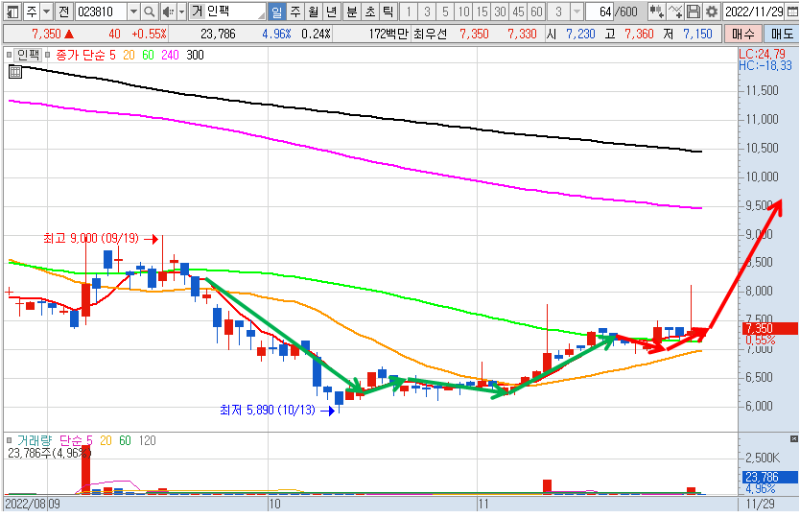Image resolution: width=800 pixels, height=512 pixels.
Task: Toggle the left side panel icon
Action: click(x=14, y=11)
